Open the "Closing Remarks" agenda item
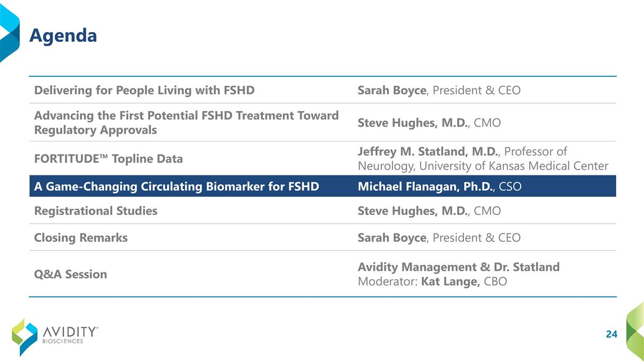 coord(81,238)
